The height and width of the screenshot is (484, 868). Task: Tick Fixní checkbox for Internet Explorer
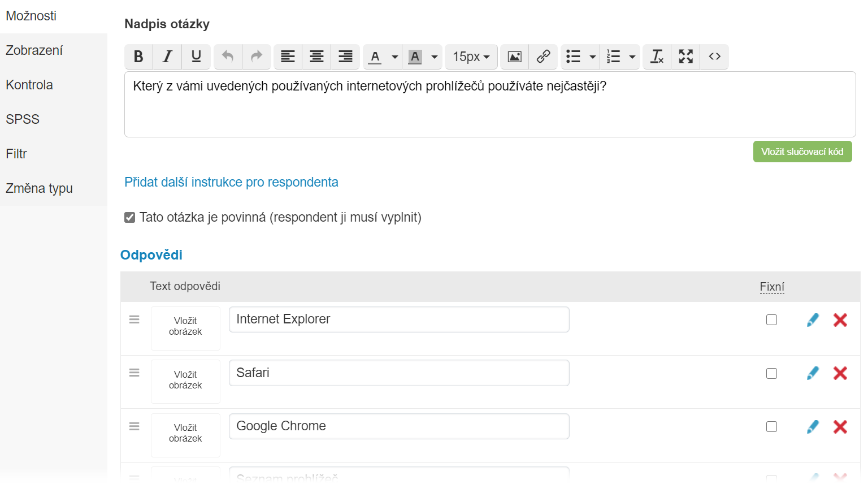(771, 320)
